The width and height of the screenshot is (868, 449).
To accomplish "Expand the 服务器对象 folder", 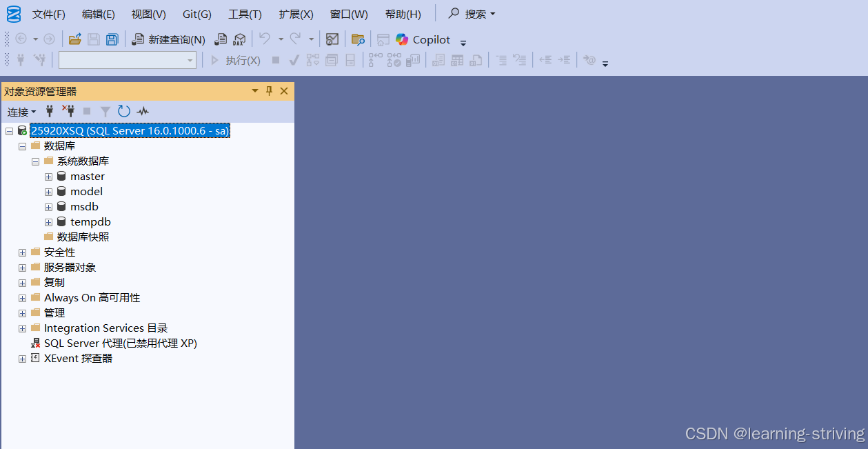I will [23, 268].
